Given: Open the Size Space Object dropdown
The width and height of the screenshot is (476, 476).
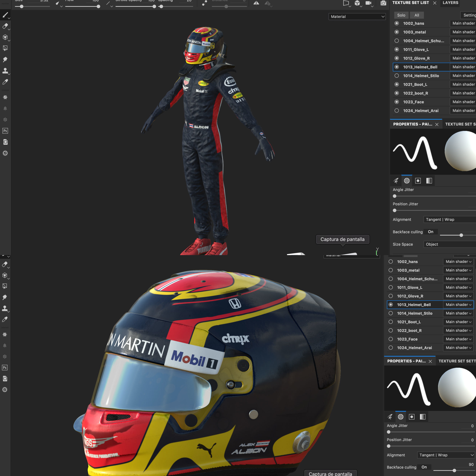Looking at the screenshot, I should click(x=450, y=244).
